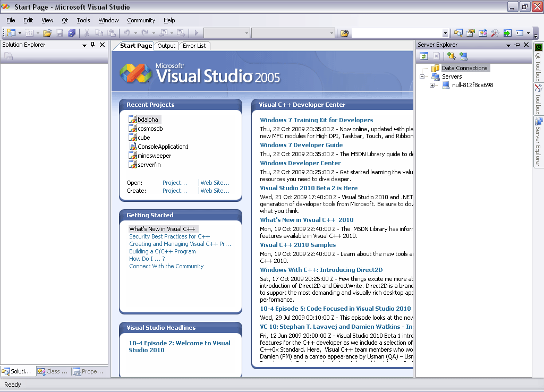Open Solution Explorer from the toolbar icon
This screenshot has width=544, height=392.
[458, 33]
